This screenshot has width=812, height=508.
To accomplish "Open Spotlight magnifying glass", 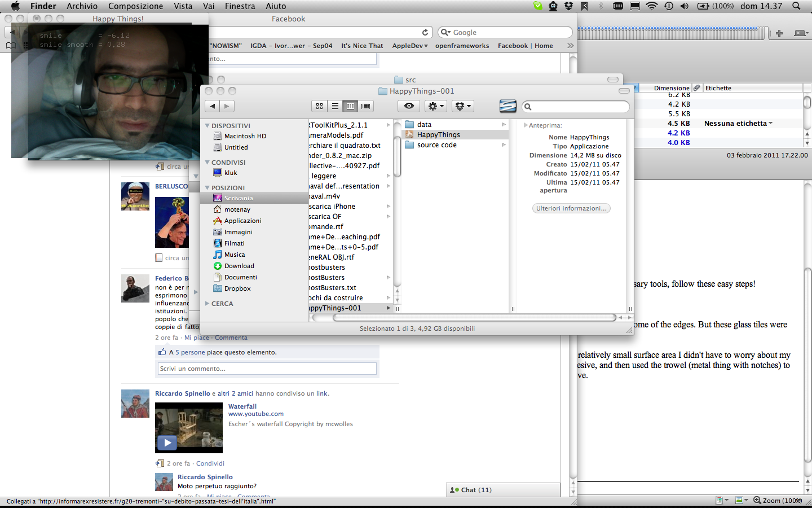I will (796, 6).
